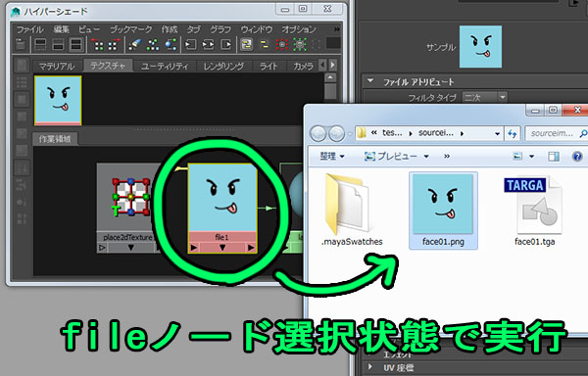Toggle the Create Bar icon in Hypershade toolbar
Viewport: 588px width, 376px height.
[21, 45]
